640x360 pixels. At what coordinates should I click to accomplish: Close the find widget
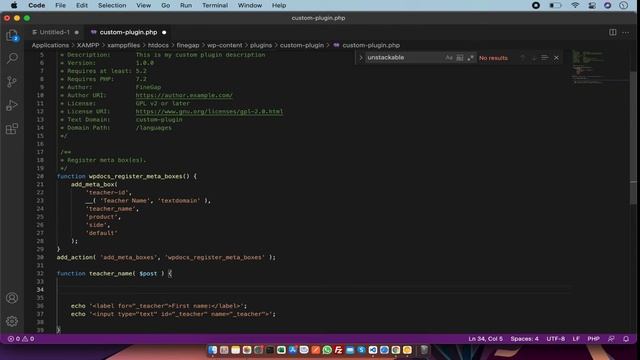(x=556, y=58)
